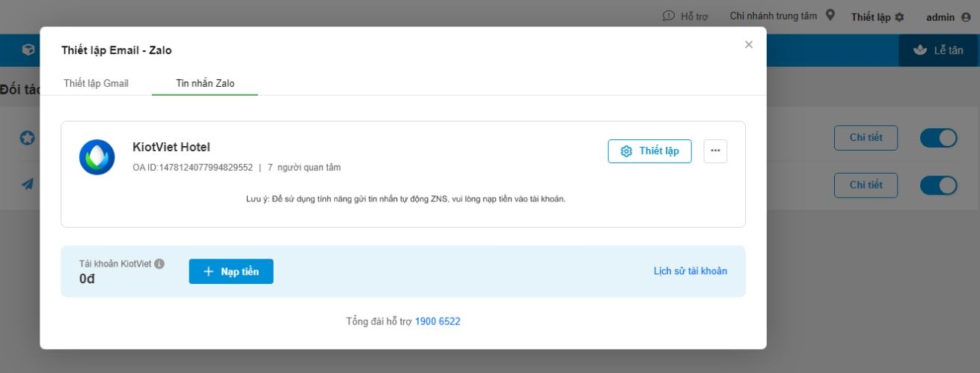Click the 1900 6522 hotline link

point(438,321)
